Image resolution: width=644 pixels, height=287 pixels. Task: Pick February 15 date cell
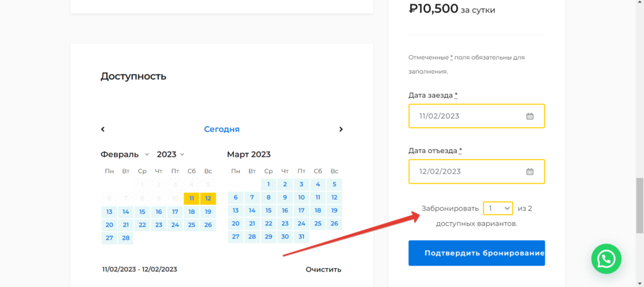coord(142,211)
